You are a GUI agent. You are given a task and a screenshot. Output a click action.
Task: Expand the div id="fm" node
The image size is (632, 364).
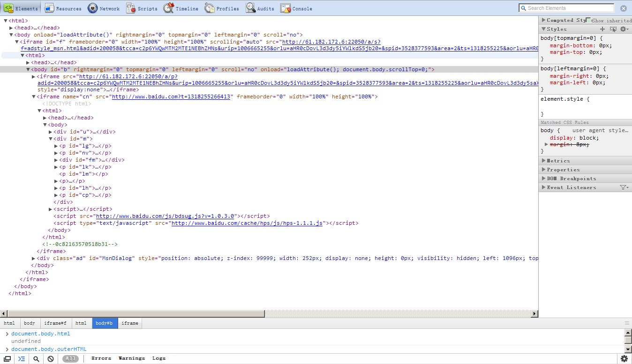click(x=56, y=160)
